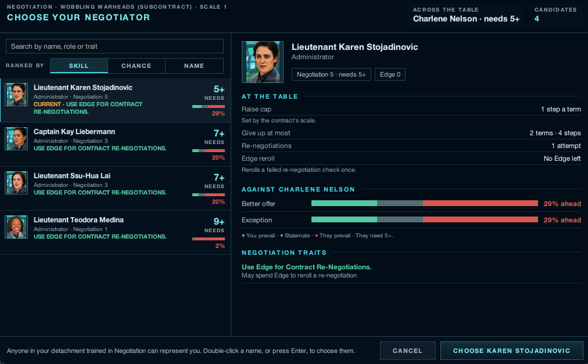Choose Karen Stojadinovic as negotiator

coord(511,351)
